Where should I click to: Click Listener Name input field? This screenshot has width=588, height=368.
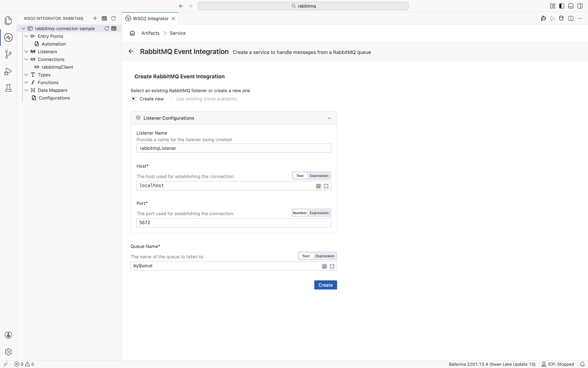tap(233, 148)
